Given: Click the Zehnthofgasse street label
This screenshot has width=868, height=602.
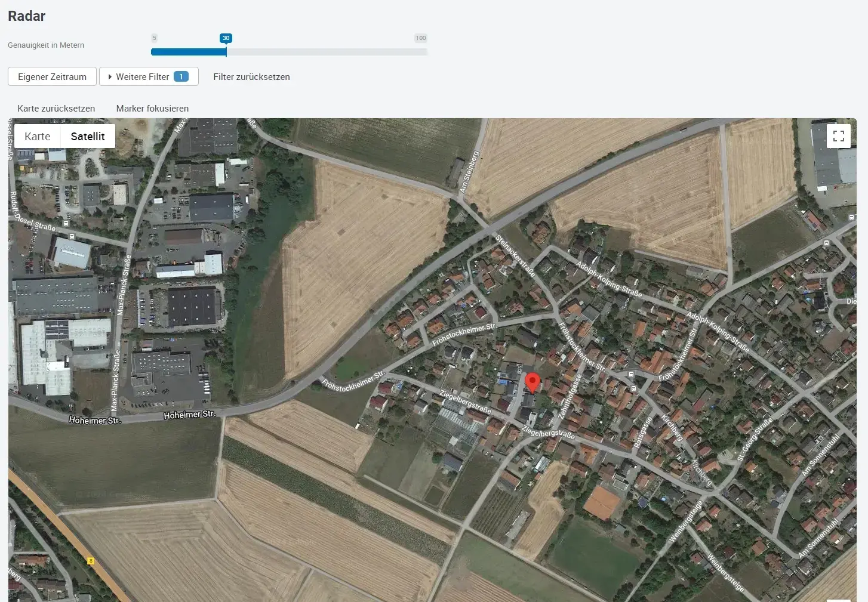Looking at the screenshot, I should 569,396.
